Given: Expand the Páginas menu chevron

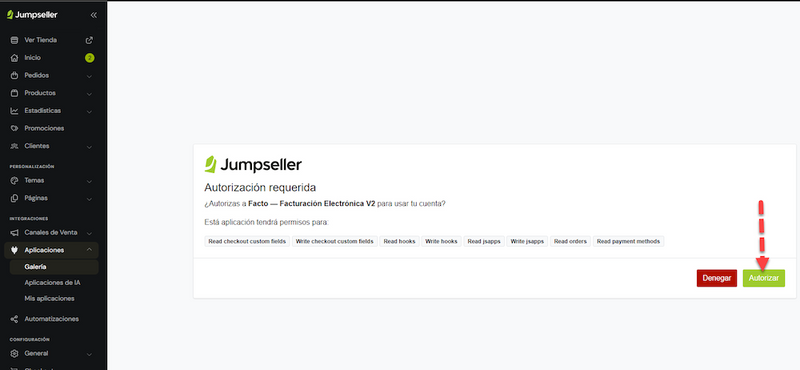Looking at the screenshot, I should coord(89,199).
